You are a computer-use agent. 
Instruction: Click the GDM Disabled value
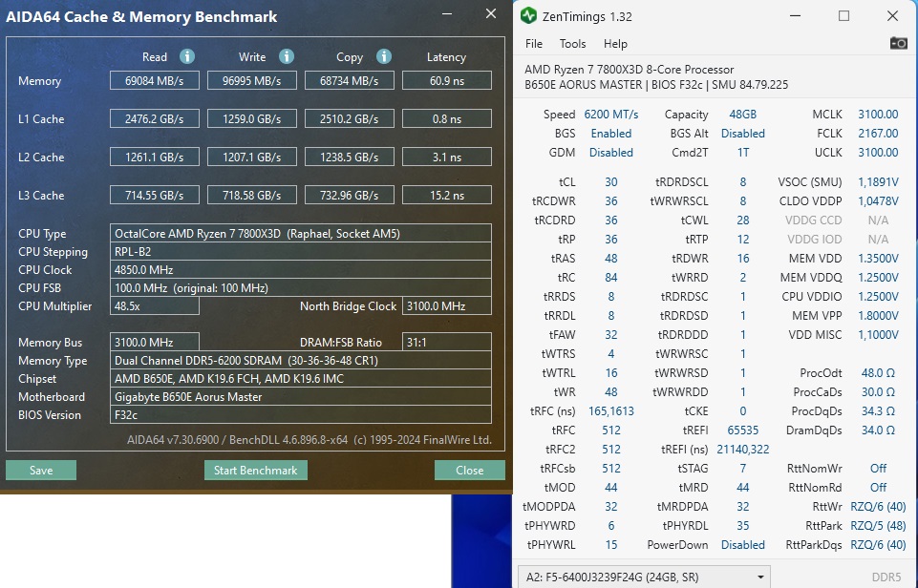[x=610, y=152]
